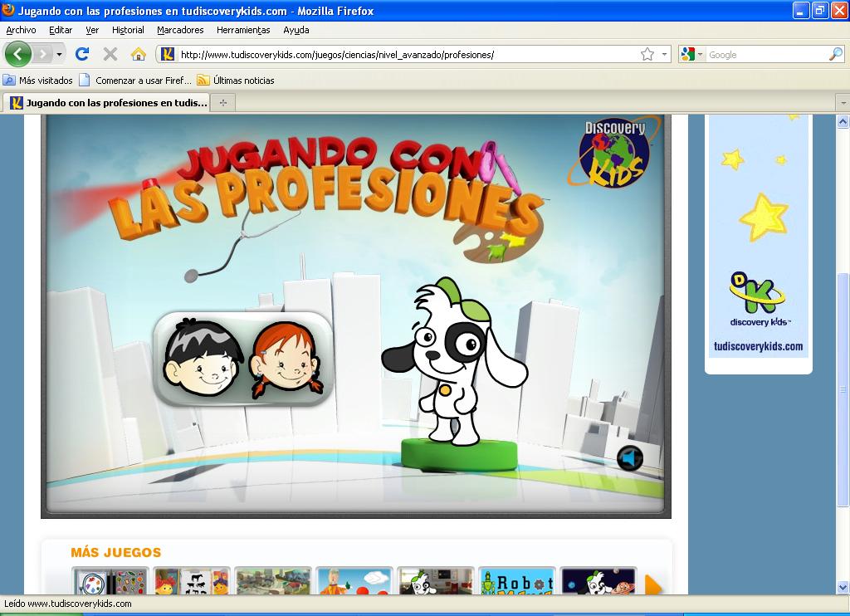
Task: Open the Google search engine selector
Action: (691, 54)
